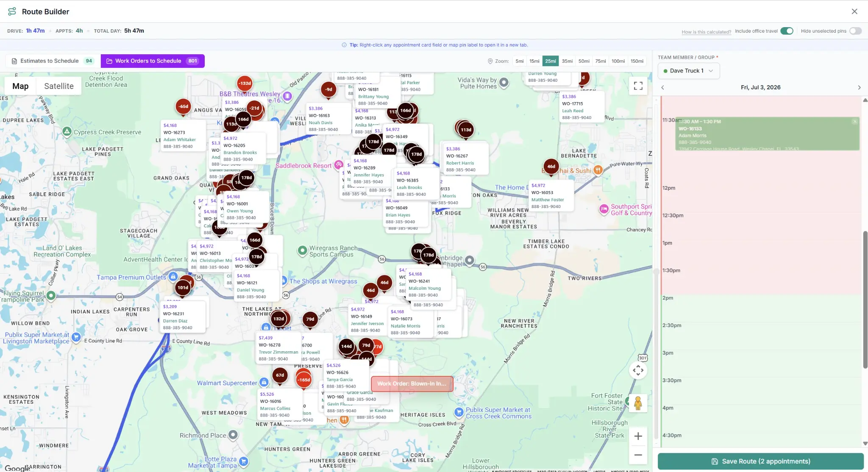Image resolution: width=868 pixels, height=472 pixels.
Task: Open WO-16133 Adam Morris appointment block
Action: pyautogui.click(x=767, y=134)
